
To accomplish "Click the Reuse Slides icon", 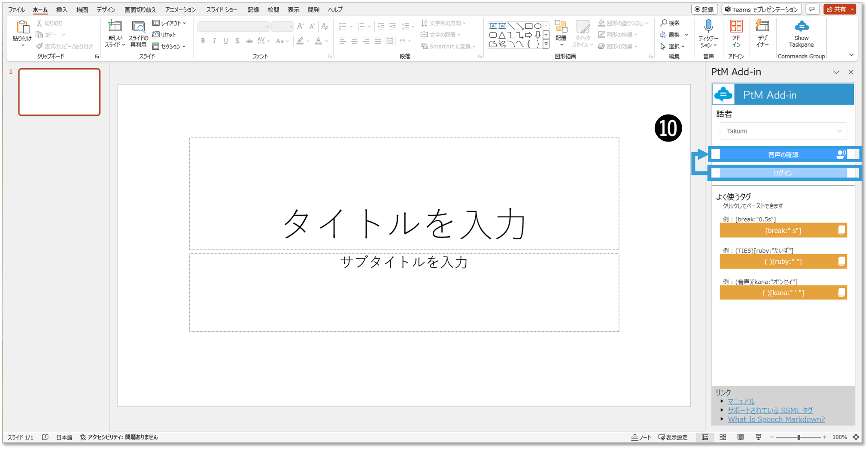I will click(x=138, y=27).
